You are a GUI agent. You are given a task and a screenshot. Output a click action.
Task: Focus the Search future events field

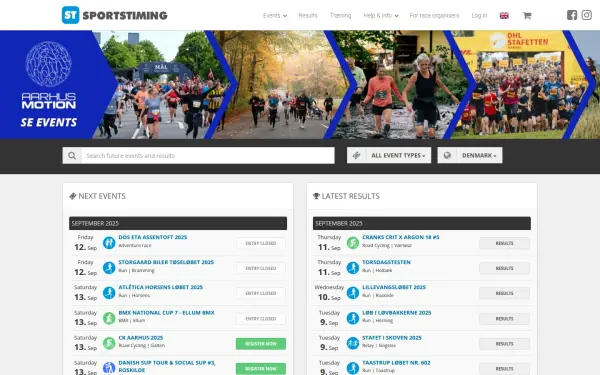[x=208, y=156]
